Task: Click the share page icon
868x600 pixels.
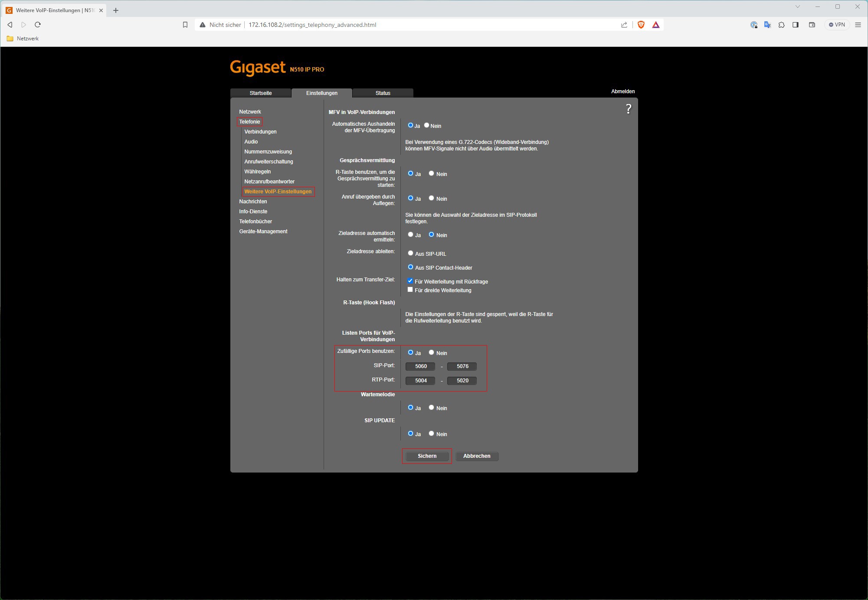Action: click(624, 25)
